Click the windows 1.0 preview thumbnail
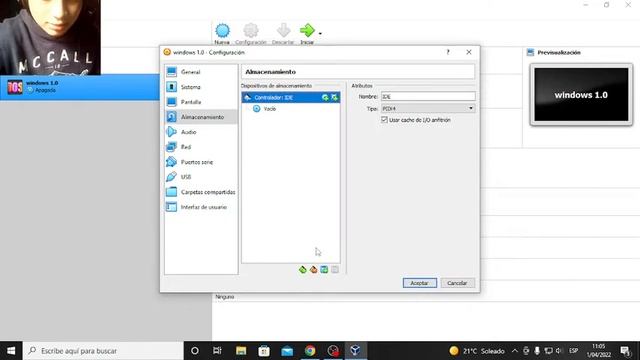Image resolution: width=640 pixels, height=360 pixels. [581, 95]
